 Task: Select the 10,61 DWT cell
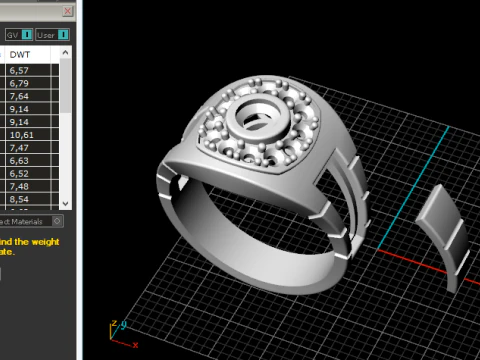click(x=28, y=135)
